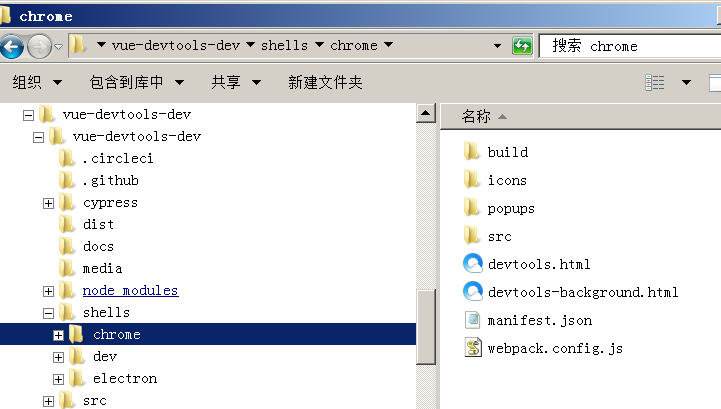Select electron folder in the tree
Screen dimensions: 721x409
click(125, 379)
